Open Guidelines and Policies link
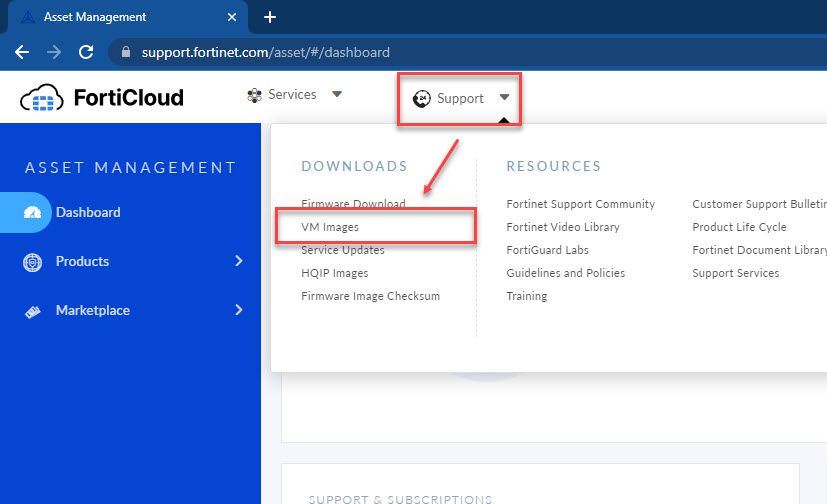The width and height of the screenshot is (827, 504). pyautogui.click(x=565, y=273)
